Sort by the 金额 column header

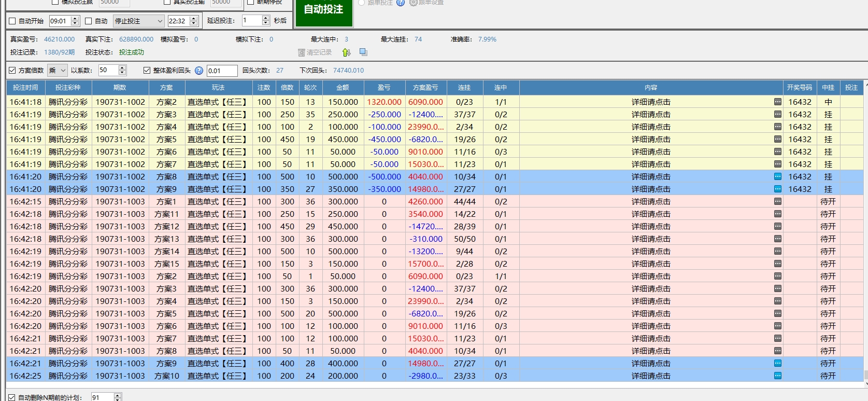tap(343, 88)
